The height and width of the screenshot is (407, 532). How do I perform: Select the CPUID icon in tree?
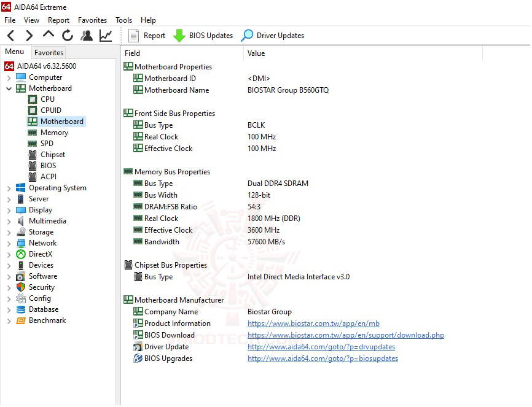33,110
